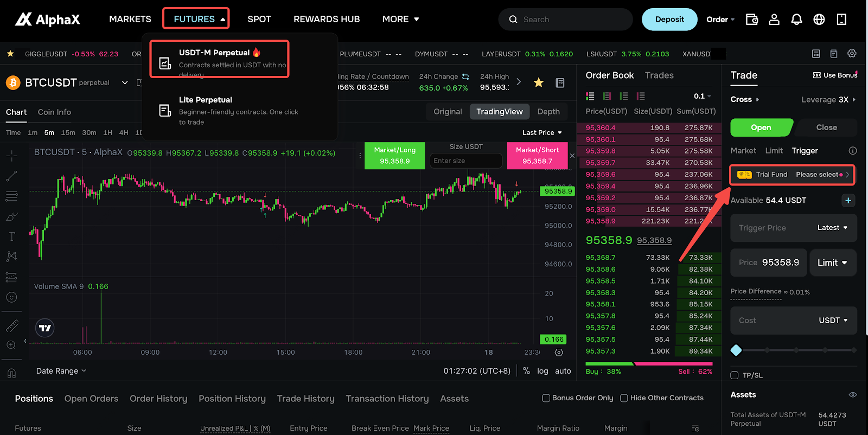Expand the Date Range selector

(61, 371)
